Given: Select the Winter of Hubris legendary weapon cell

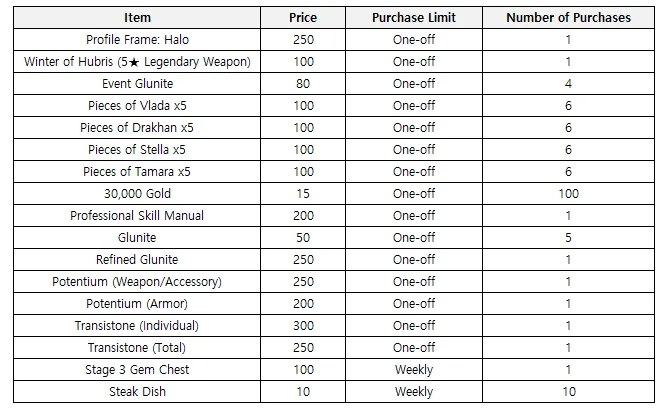Looking at the screenshot, I should (137, 62).
